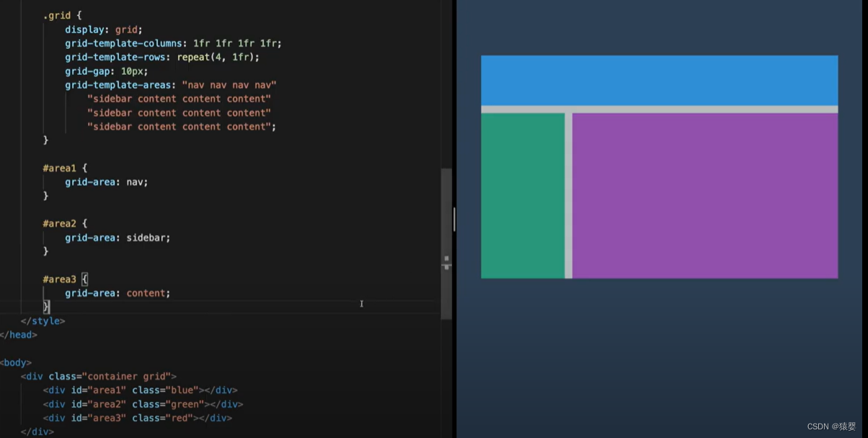This screenshot has height=438, width=868.
Task: Click the closing </style> tag
Action: coord(43,321)
